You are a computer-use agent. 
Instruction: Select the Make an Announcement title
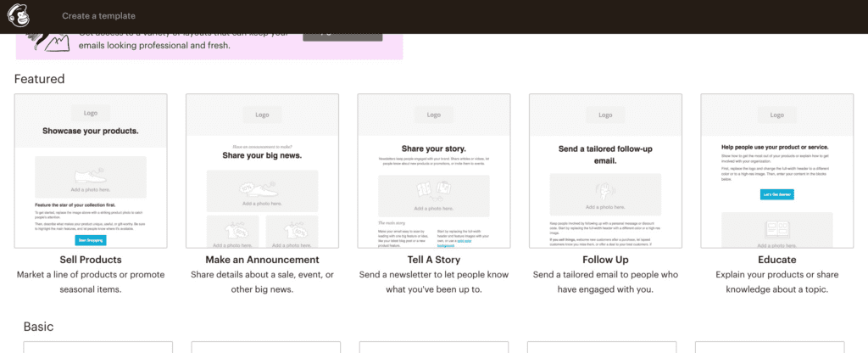pyautogui.click(x=263, y=260)
